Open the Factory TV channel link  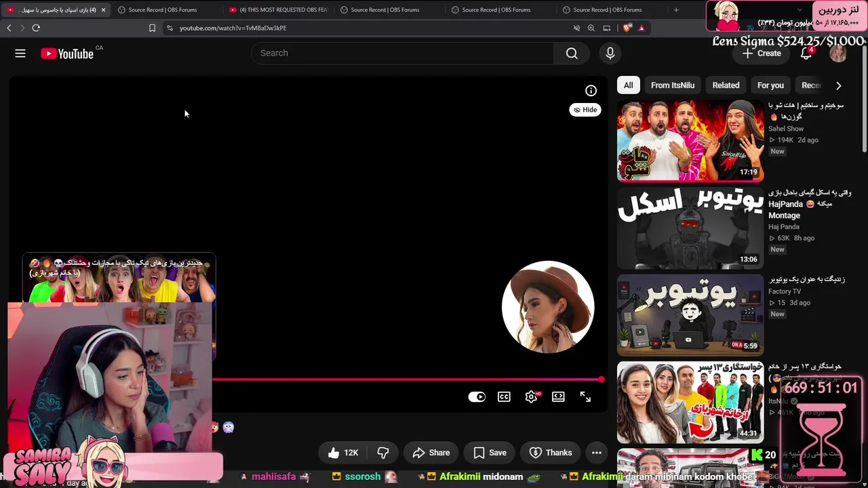click(x=785, y=291)
